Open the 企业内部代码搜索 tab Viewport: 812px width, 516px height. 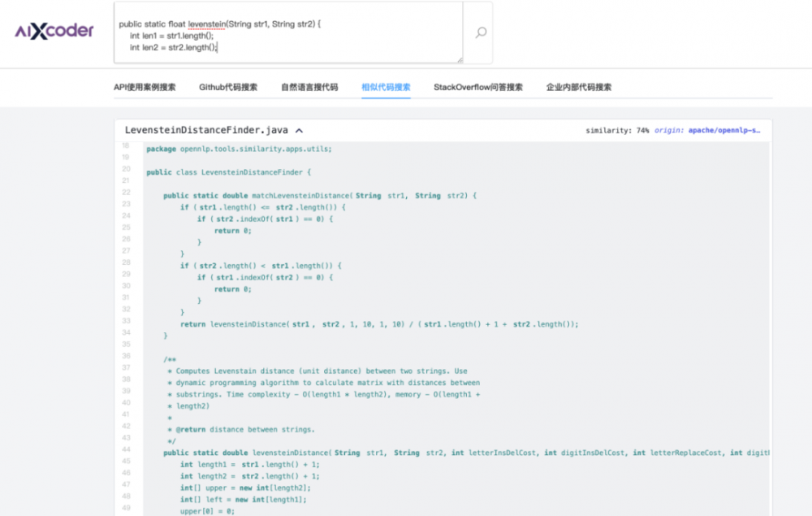click(x=581, y=87)
